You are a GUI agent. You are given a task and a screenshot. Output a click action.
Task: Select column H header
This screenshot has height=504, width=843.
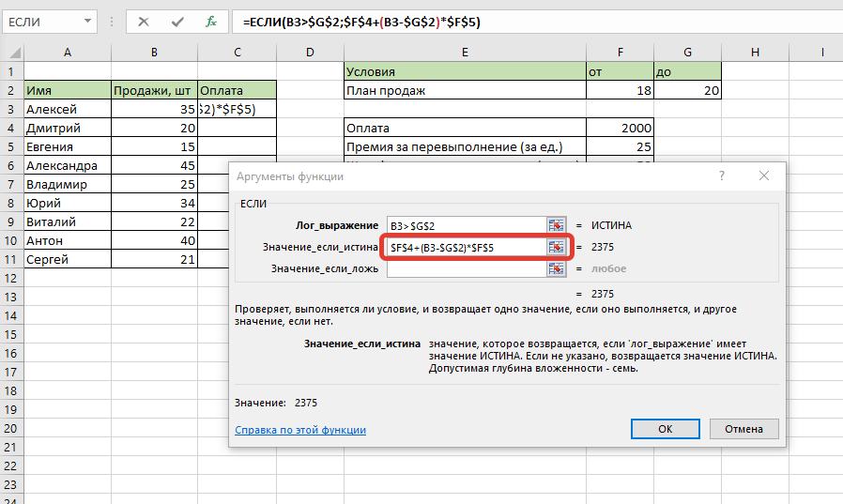756,53
